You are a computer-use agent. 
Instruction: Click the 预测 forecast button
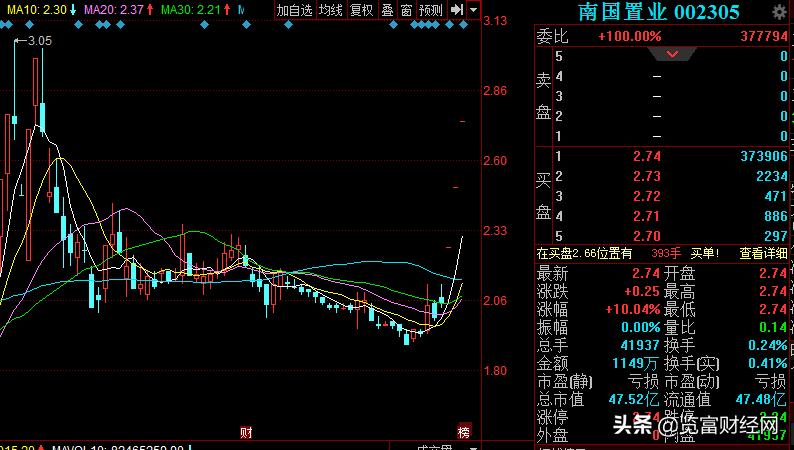pyautogui.click(x=430, y=10)
